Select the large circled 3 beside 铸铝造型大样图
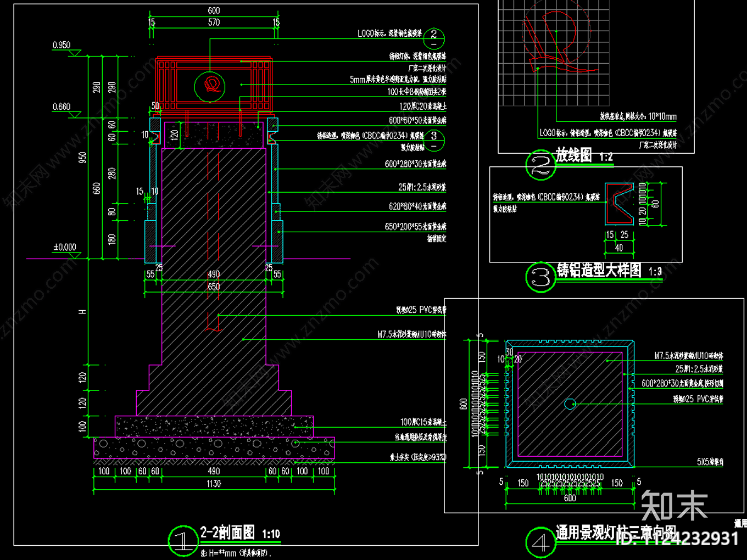 pos(540,278)
